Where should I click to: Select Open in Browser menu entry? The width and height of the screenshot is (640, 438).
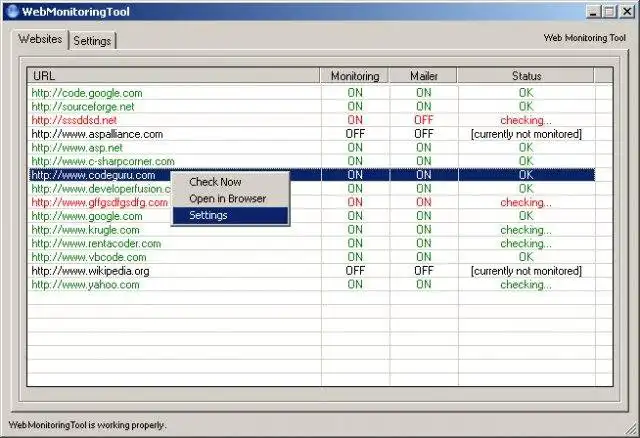[231, 199]
